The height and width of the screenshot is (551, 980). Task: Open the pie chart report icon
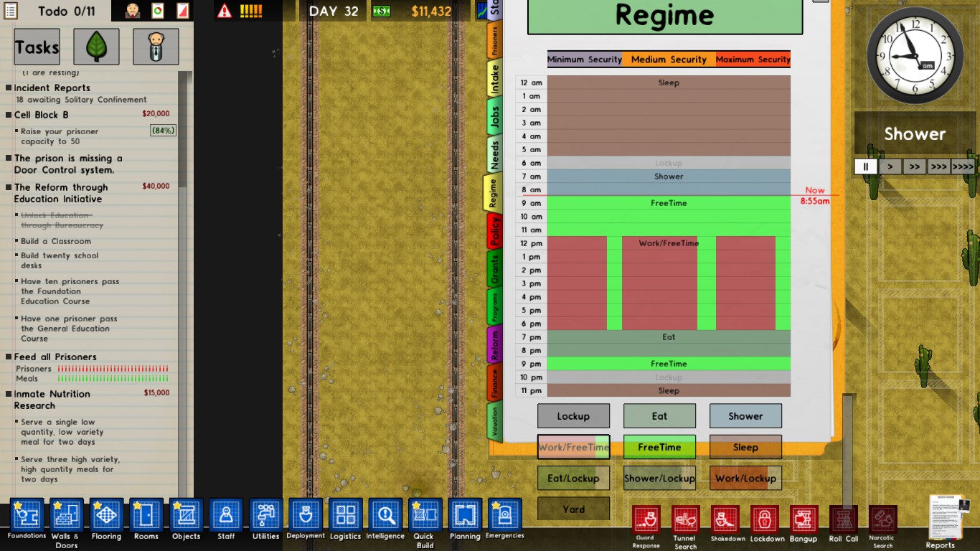[x=158, y=11]
